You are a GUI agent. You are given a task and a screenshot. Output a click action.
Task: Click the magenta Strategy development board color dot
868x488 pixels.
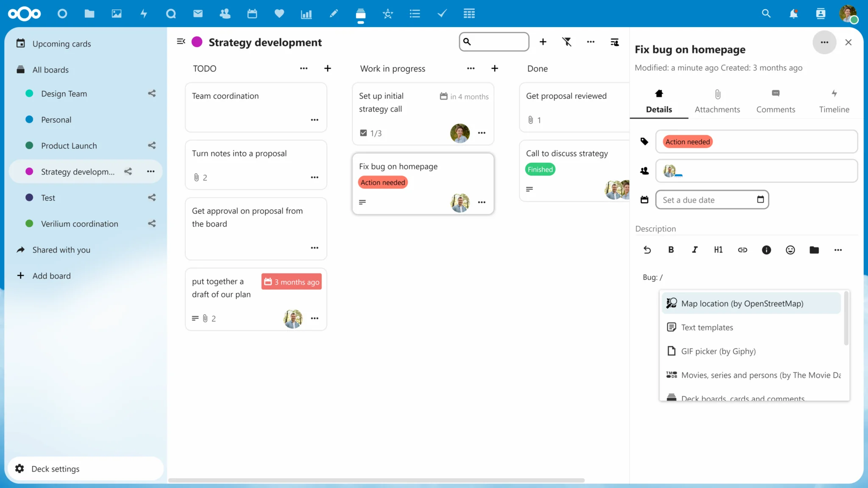tap(197, 42)
